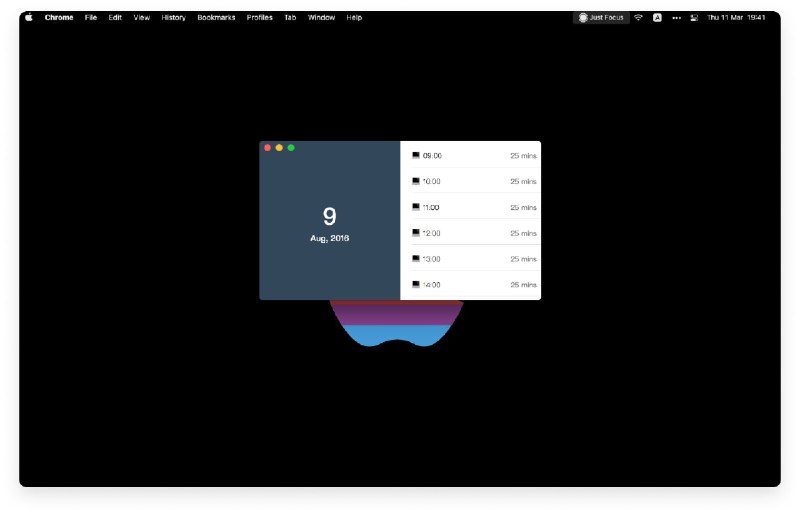Click the laptop icon beside 12:00
Screen dimensions: 800x514
pos(416,233)
